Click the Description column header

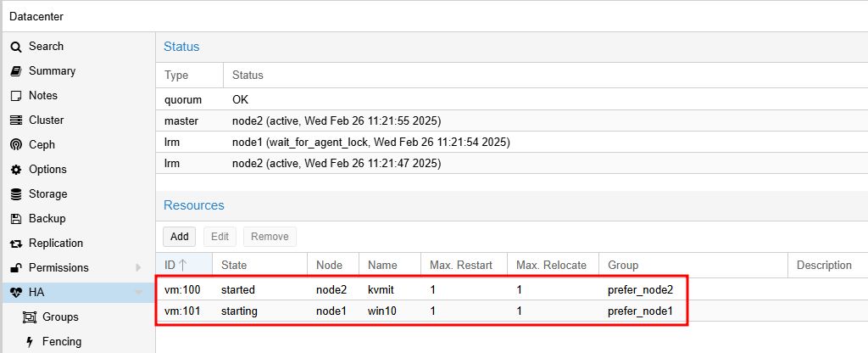pyautogui.click(x=827, y=266)
